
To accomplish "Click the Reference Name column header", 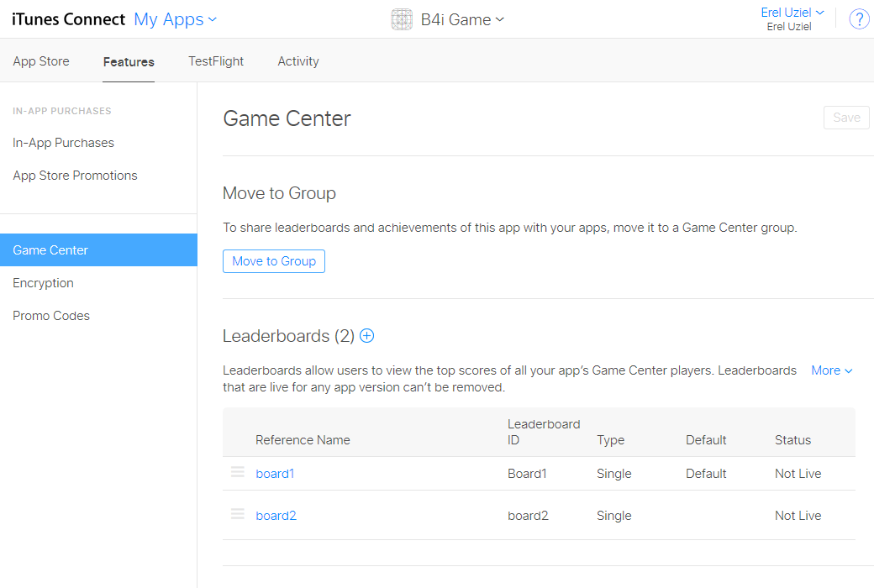I will 303,440.
